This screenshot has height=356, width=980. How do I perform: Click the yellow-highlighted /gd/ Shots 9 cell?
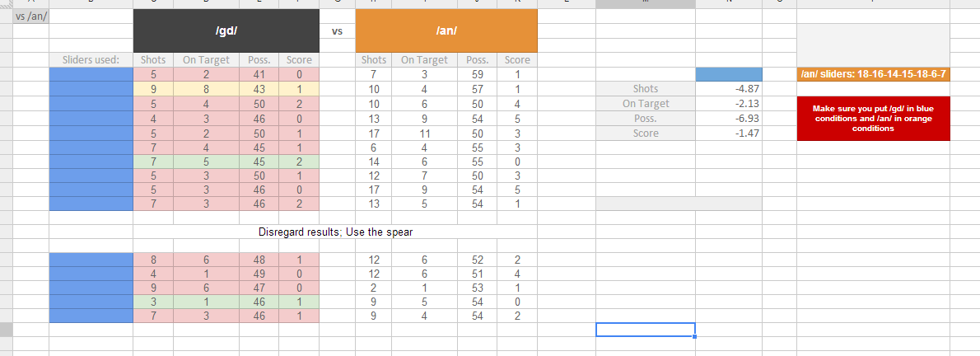153,89
